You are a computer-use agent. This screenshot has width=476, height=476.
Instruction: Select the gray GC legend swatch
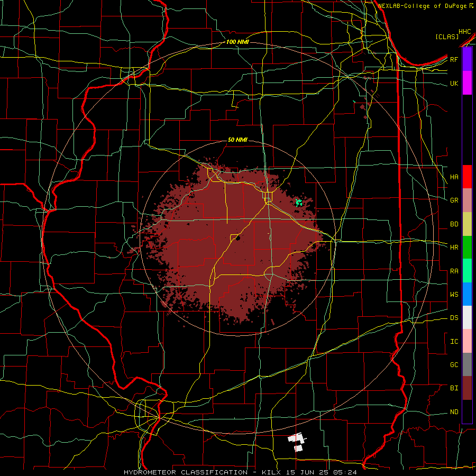[x=467, y=364]
